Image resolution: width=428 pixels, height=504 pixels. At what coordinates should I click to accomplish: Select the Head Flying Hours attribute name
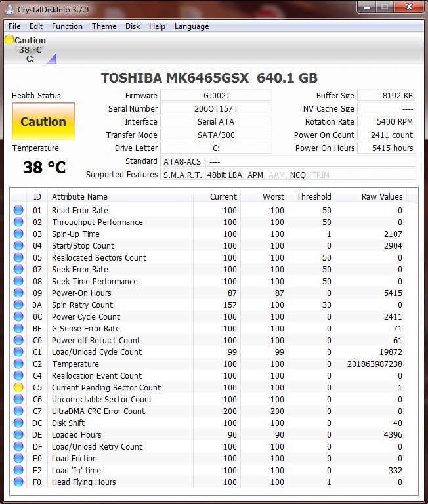coord(83,482)
